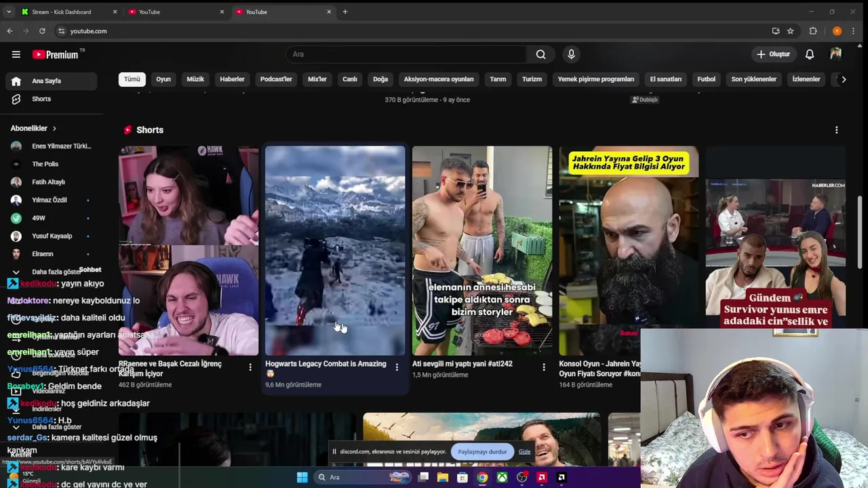The image size is (868, 488).
Task: Open 49W subscription channel
Action: pos(53,218)
